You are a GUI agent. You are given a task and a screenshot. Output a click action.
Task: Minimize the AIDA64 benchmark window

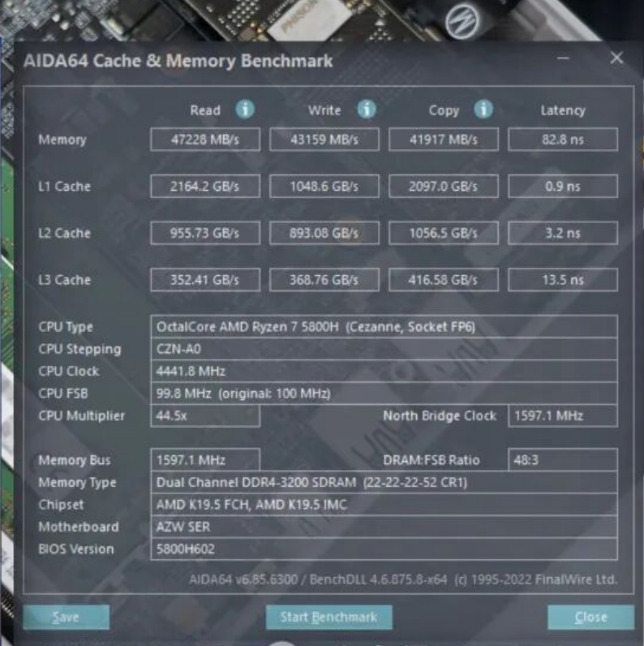point(563,58)
